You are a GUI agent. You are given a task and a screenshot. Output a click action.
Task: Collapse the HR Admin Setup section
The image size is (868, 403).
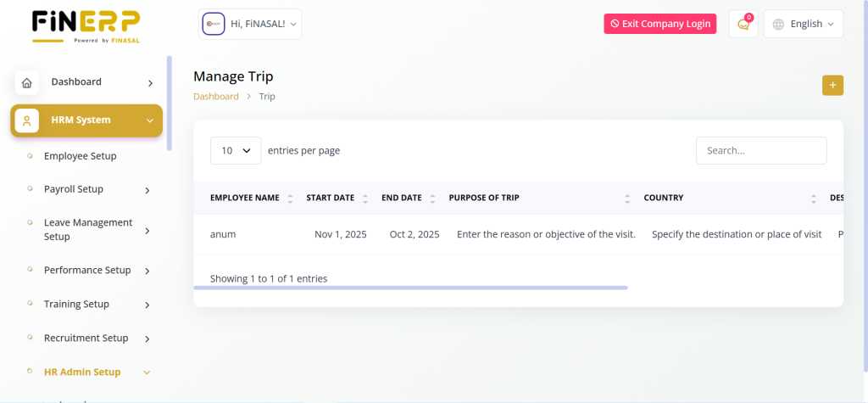coord(147,372)
